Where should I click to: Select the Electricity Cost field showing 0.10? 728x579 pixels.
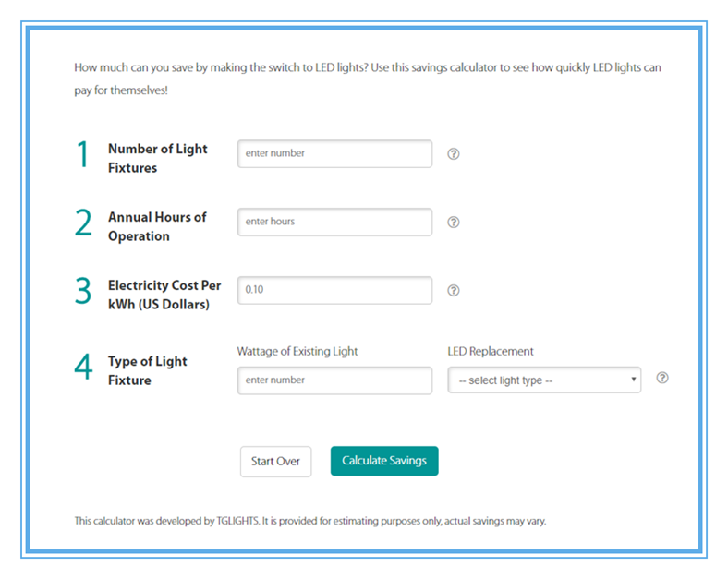pos(334,290)
